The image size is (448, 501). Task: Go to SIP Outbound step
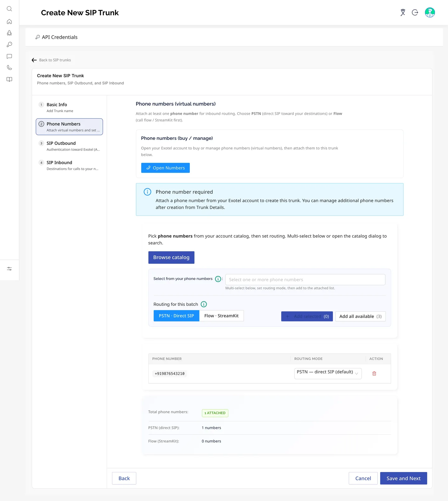[x=69, y=146]
